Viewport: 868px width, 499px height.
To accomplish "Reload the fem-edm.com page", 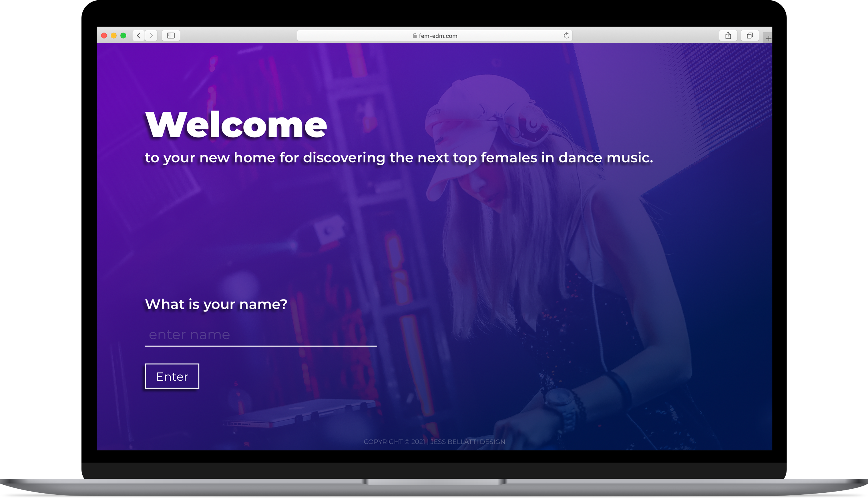I will coord(566,35).
